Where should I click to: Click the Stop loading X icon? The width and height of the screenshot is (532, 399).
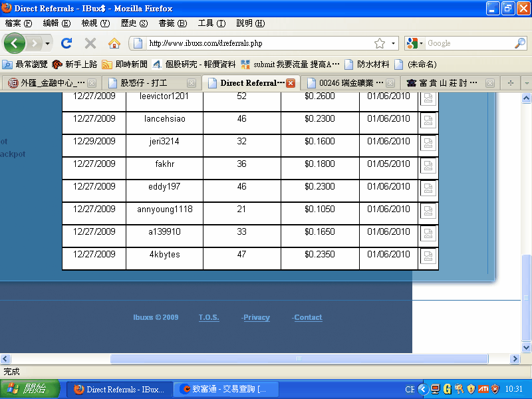pos(90,43)
